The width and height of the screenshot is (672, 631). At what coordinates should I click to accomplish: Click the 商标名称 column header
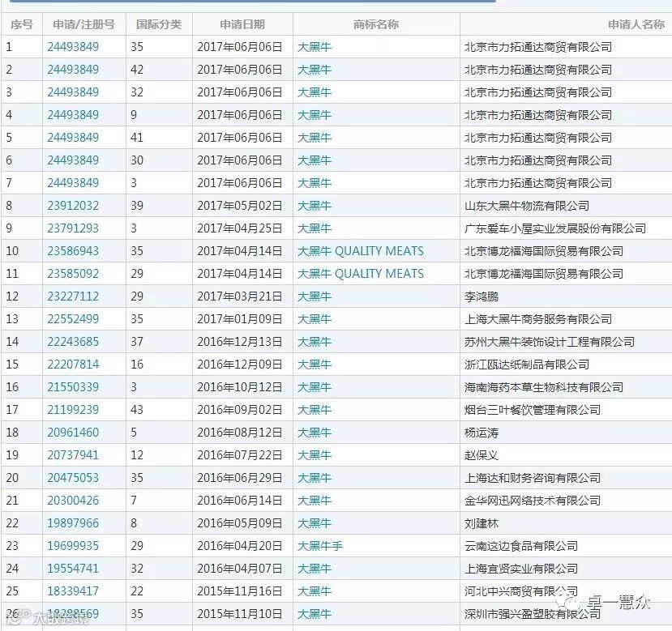376,24
